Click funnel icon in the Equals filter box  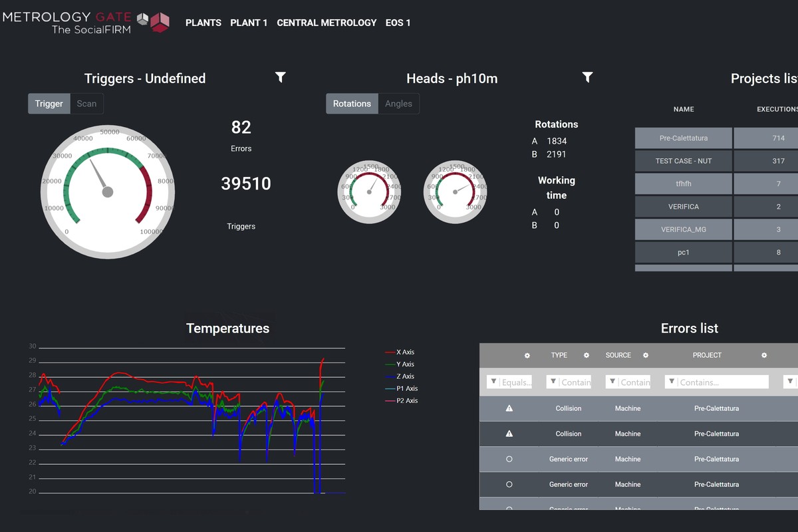click(493, 382)
